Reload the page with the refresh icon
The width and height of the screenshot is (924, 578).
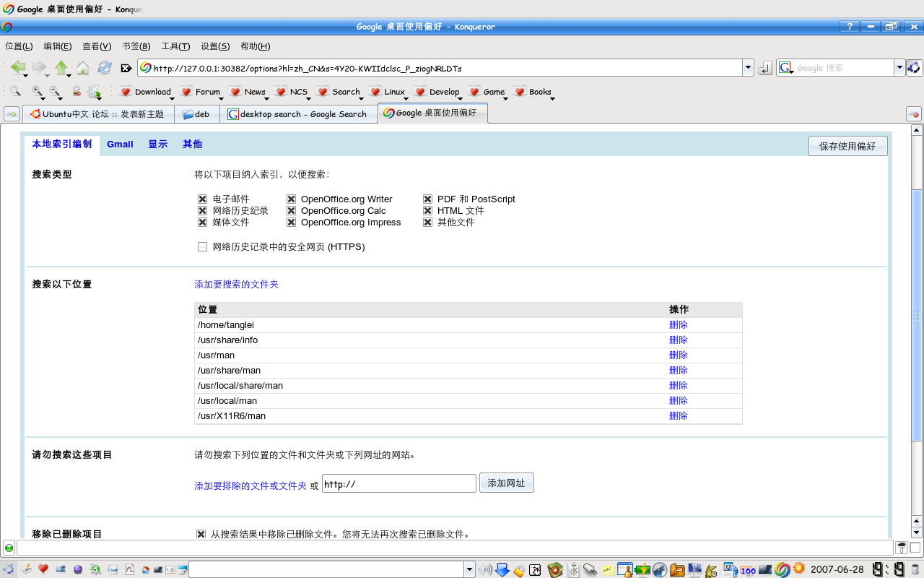point(105,67)
